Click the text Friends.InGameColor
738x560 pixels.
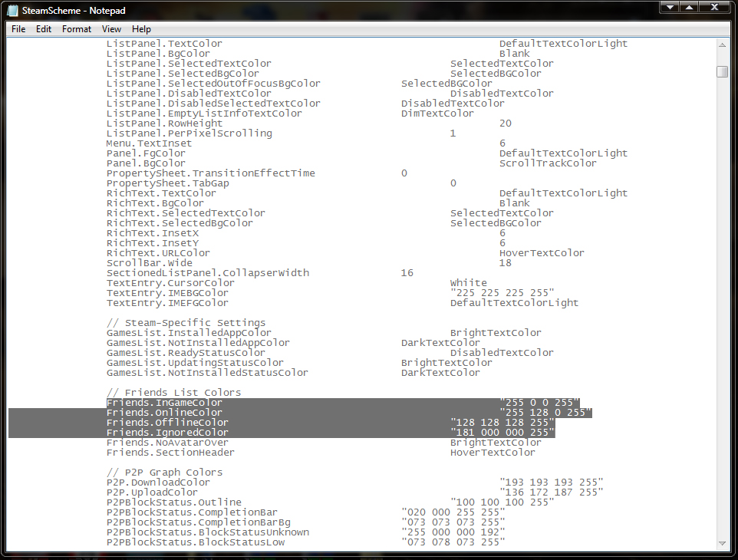(164, 403)
